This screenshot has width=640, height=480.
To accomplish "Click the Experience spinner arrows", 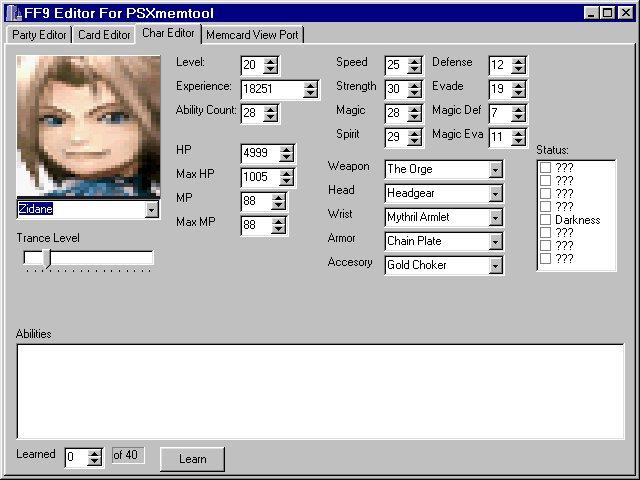I will 311,89.
